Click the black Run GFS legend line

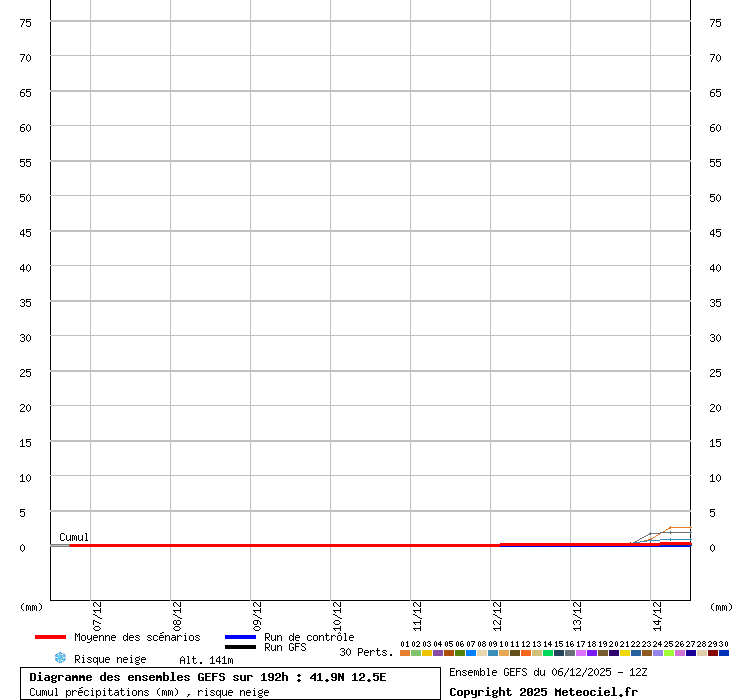coord(240,647)
